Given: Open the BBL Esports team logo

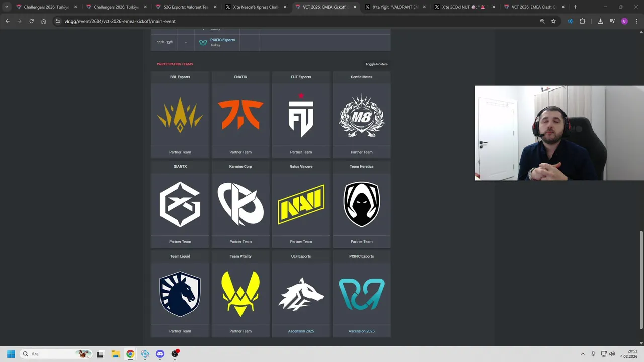Looking at the screenshot, I should click(x=180, y=115).
